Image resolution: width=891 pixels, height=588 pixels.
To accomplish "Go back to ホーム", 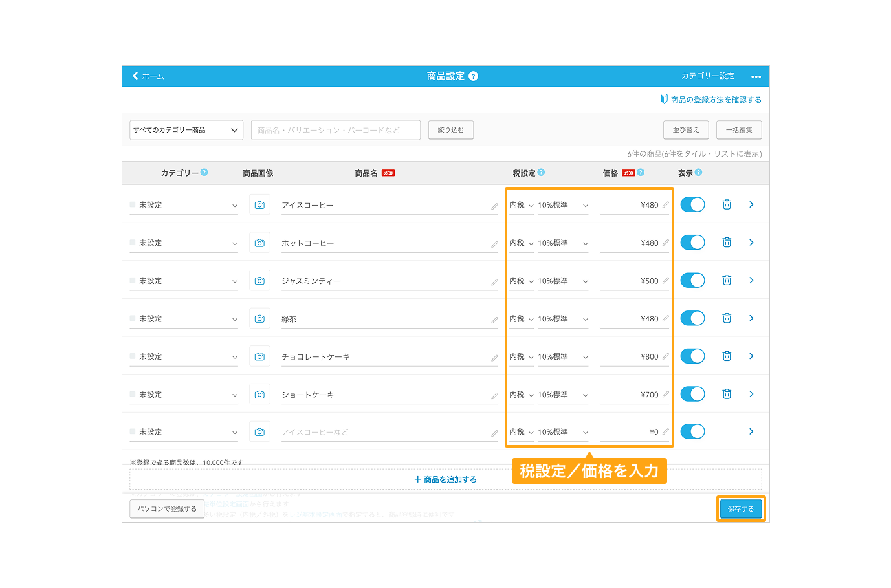I will point(148,76).
